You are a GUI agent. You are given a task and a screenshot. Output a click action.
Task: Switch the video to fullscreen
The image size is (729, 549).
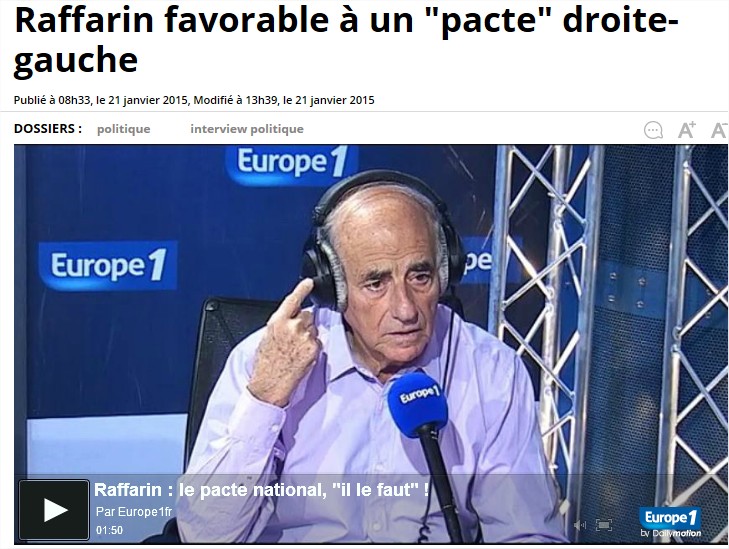[603, 525]
